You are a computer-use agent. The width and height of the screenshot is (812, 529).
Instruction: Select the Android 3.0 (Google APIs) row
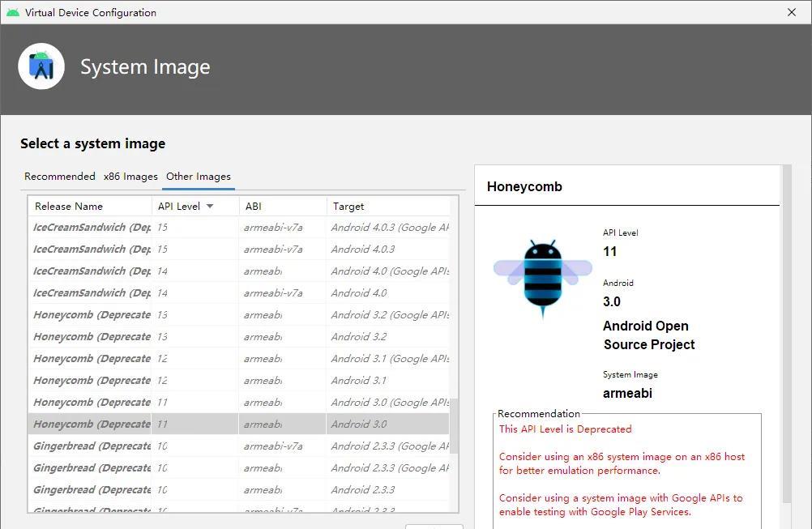coord(239,402)
